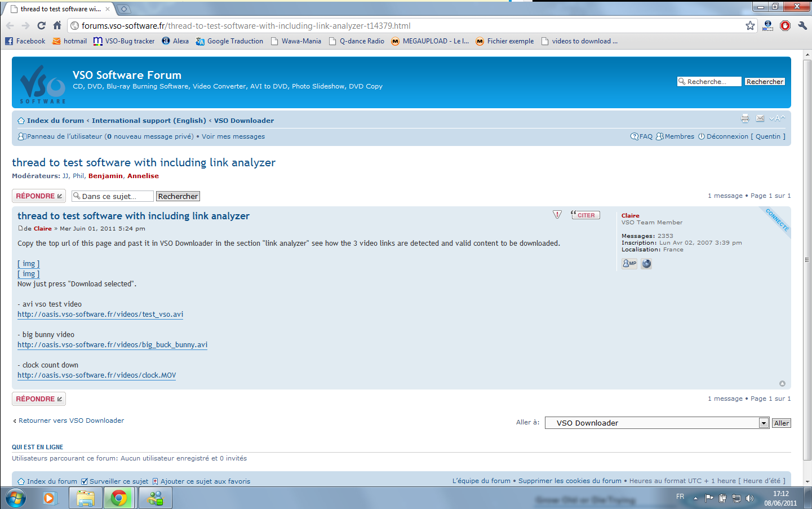The image size is (812, 509).
Task: Click the top RÉPONDRE reply button
Action: tap(39, 196)
